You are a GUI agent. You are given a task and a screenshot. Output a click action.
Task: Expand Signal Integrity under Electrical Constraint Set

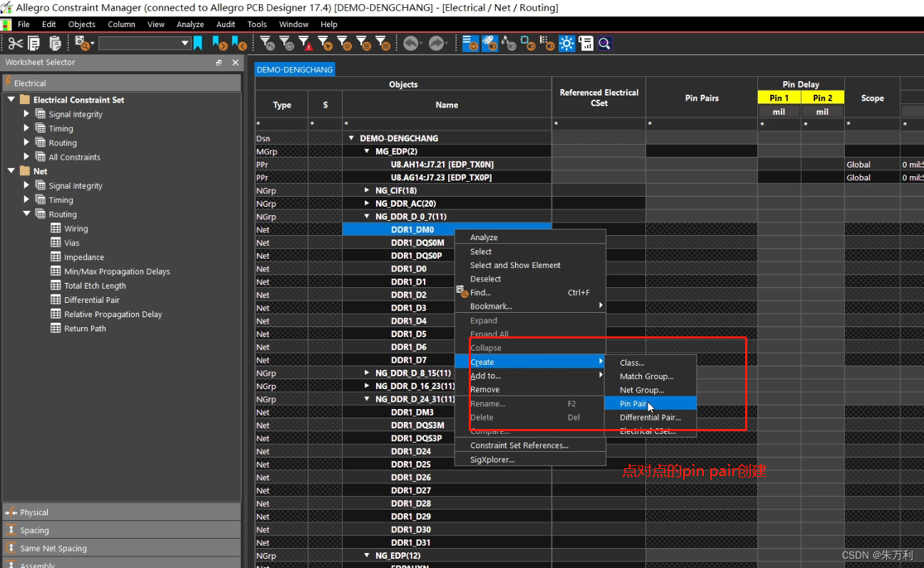click(x=26, y=114)
